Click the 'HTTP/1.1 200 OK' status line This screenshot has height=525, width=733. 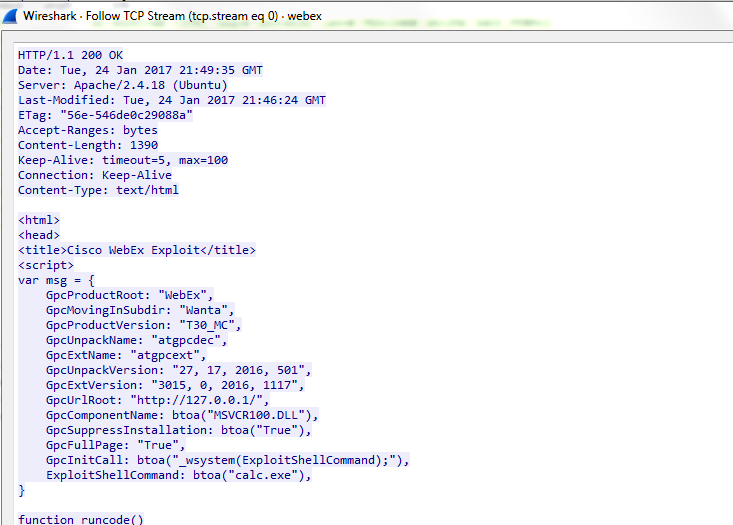point(71,55)
